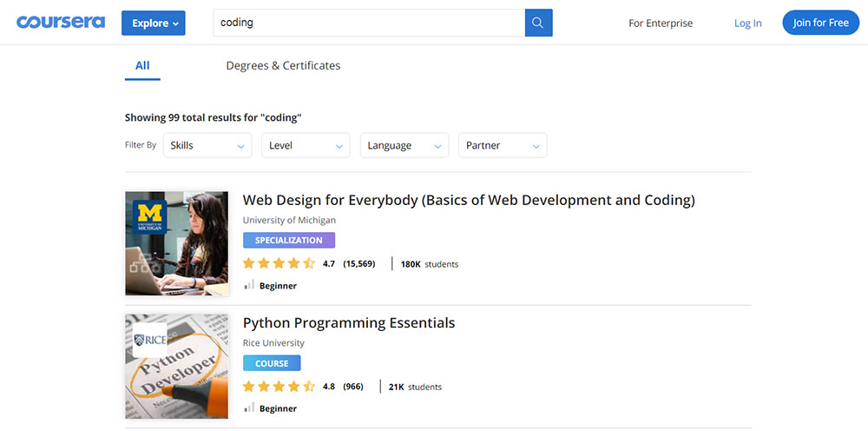
Task: Click the "(966)" review count
Action: pyautogui.click(x=353, y=387)
